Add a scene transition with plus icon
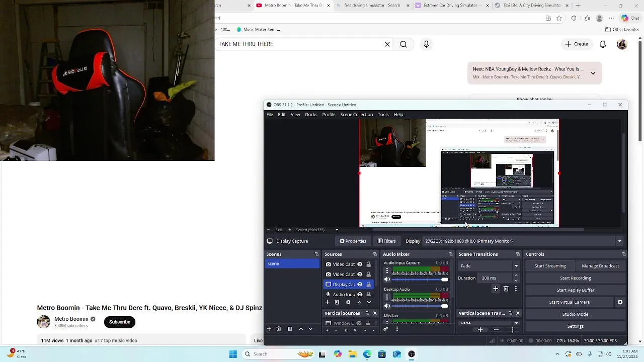 (x=496, y=289)
